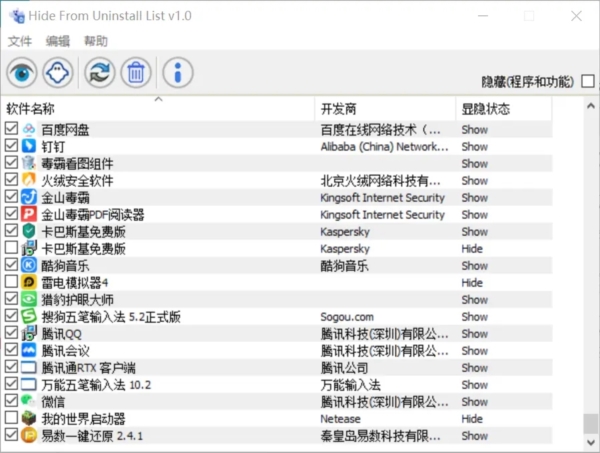
Task: Click the 雷电模拟器4 app icon
Action: pyautogui.click(x=29, y=282)
